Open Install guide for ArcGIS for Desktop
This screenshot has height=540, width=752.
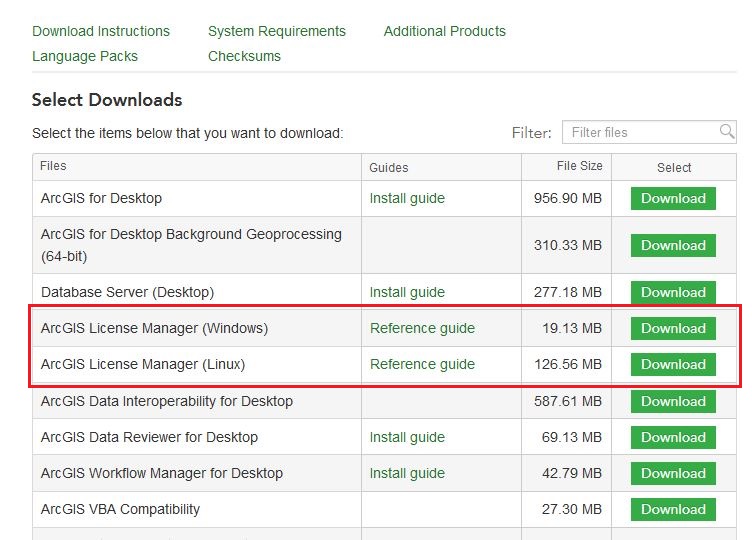(407, 198)
